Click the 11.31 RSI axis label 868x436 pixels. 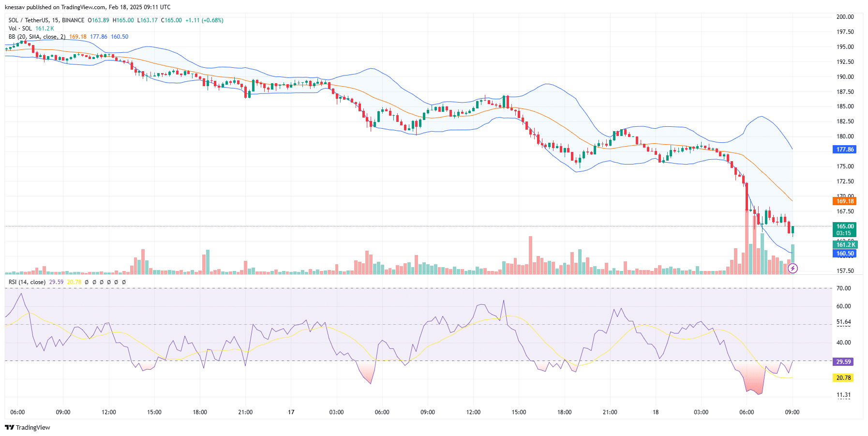pyautogui.click(x=843, y=395)
